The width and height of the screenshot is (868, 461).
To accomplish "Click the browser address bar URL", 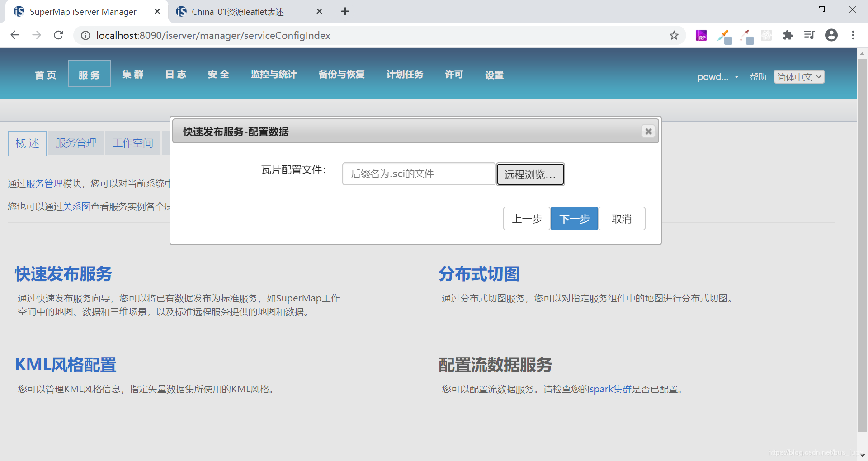I will [213, 35].
